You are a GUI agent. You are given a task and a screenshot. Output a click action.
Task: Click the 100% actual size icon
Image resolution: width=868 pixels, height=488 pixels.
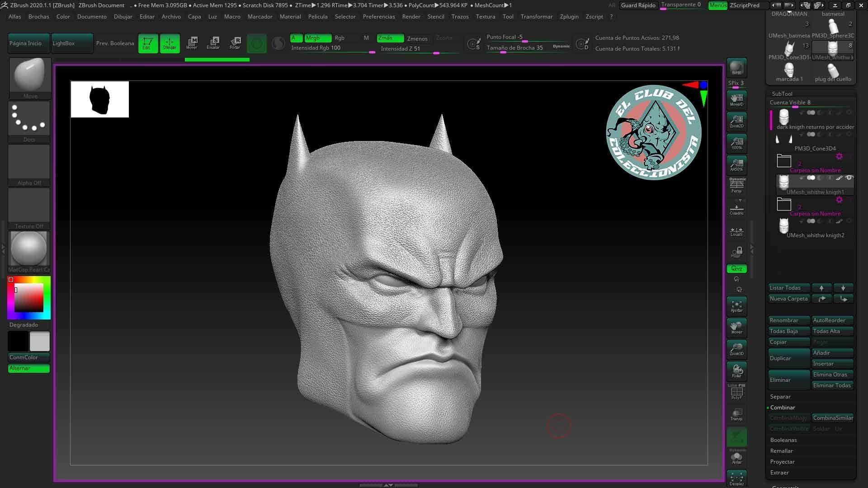(736, 143)
